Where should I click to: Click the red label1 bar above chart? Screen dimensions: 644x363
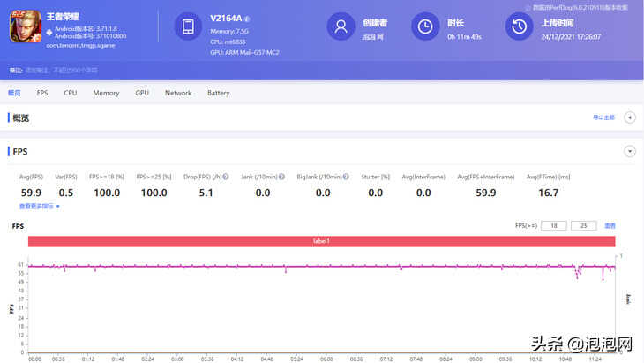point(321,241)
